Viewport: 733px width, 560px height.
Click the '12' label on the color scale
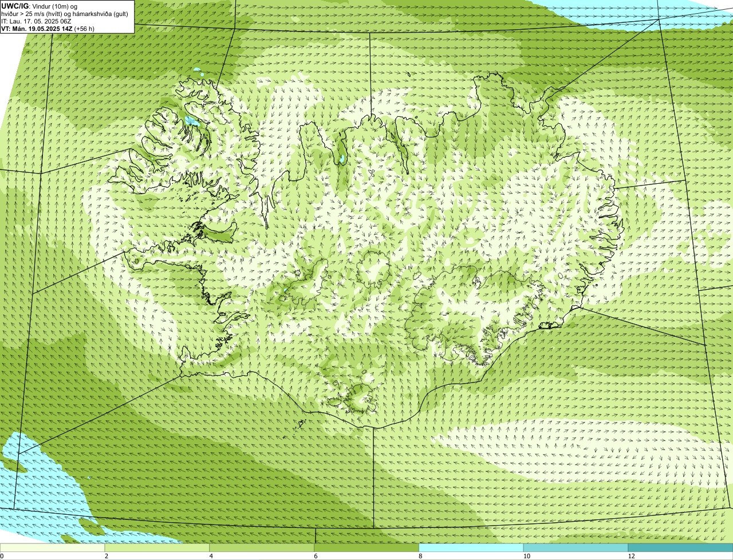click(631, 556)
